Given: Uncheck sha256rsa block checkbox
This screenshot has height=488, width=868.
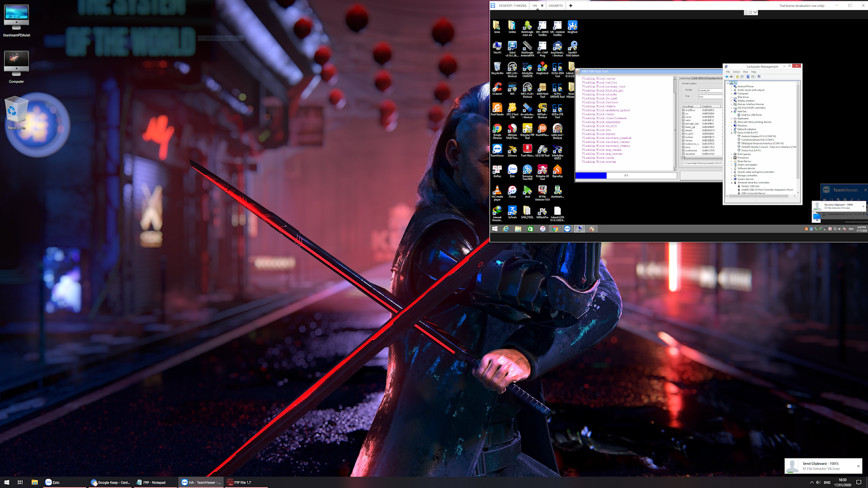Looking at the screenshot, I should (684, 110).
